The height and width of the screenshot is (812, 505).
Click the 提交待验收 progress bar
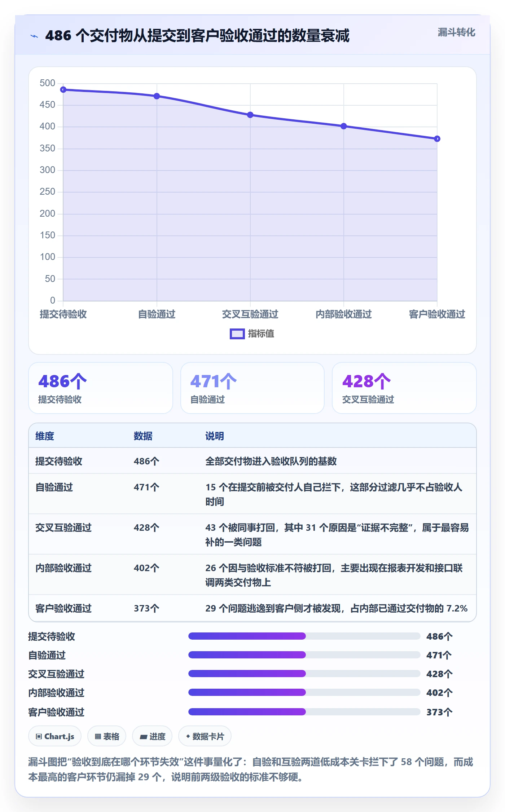click(x=304, y=636)
